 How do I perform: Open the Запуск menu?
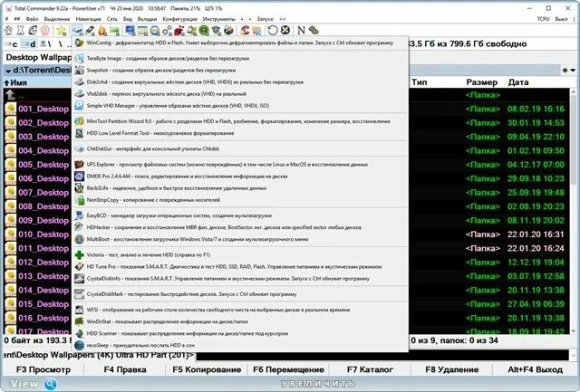[x=266, y=19]
